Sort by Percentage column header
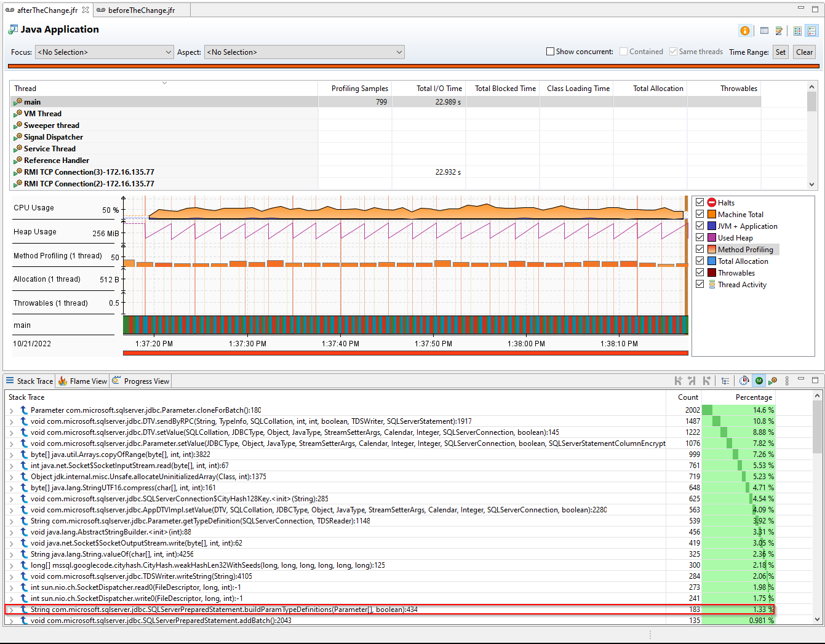This screenshot has width=825, height=644. [x=738, y=397]
